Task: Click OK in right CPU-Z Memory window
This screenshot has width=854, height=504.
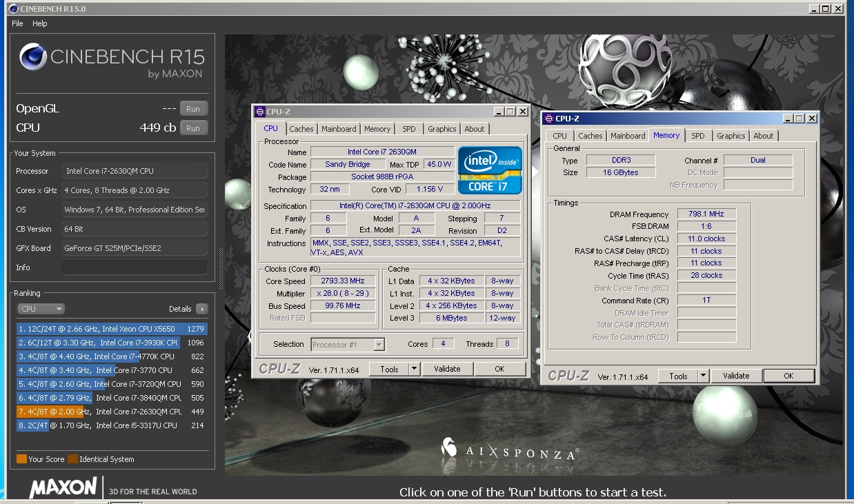Action: pyautogui.click(x=788, y=376)
